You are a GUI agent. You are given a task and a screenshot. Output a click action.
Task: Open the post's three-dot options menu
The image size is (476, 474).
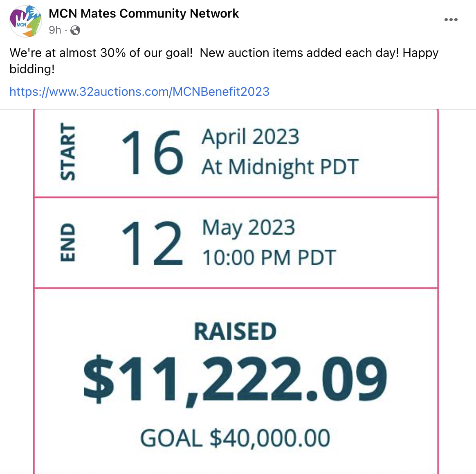pyautogui.click(x=451, y=20)
